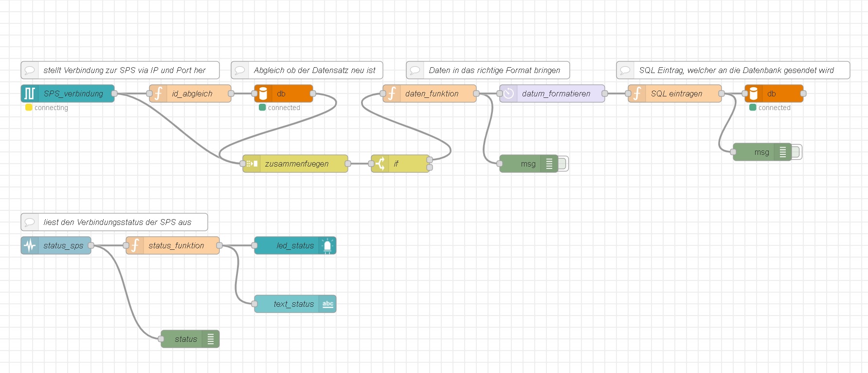The height and width of the screenshot is (373, 868).
Task: Select the comment 'Daten in das richtige Format bringen'
Action: pos(494,70)
